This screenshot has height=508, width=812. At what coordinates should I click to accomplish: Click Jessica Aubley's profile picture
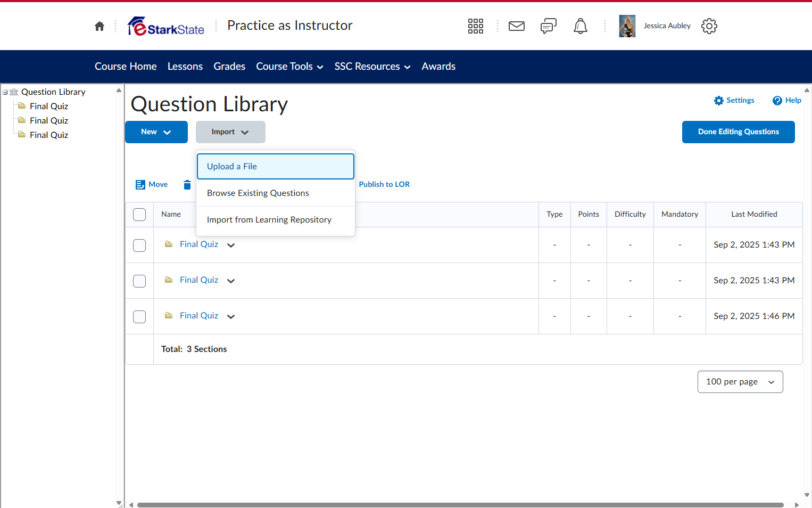(x=627, y=26)
